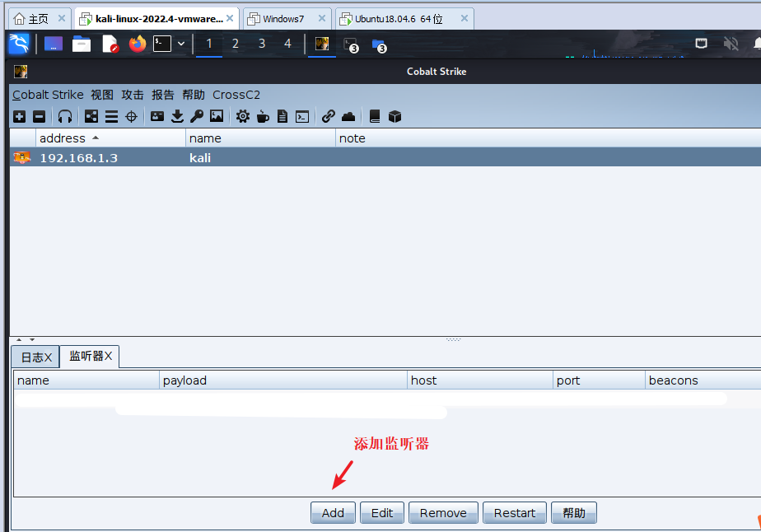761x532 pixels.
Task: Click the port column header
Action: click(x=599, y=380)
